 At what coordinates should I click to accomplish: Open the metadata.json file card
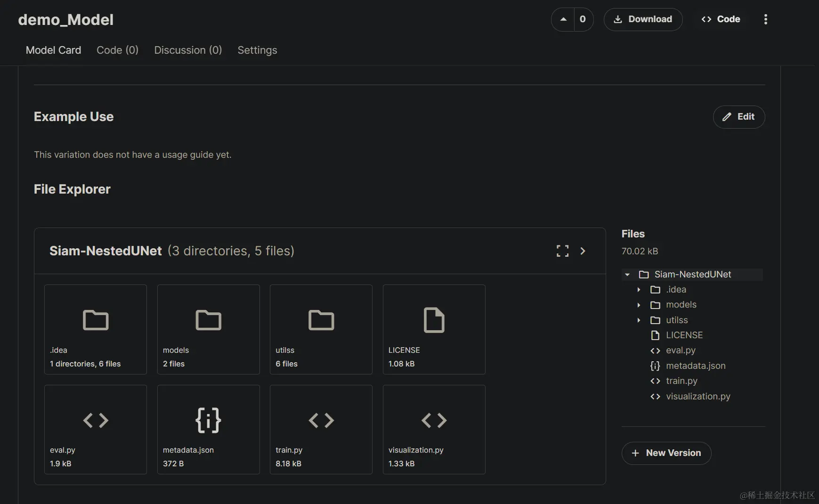click(x=208, y=430)
